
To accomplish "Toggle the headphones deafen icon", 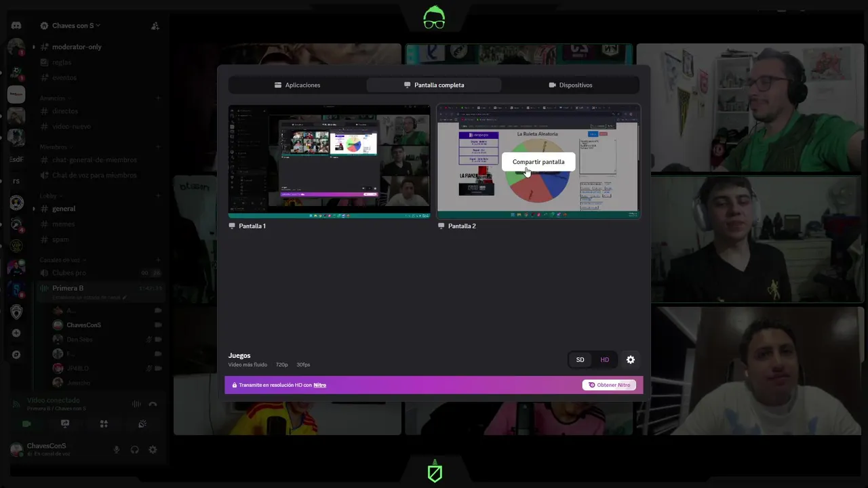I will click(134, 449).
